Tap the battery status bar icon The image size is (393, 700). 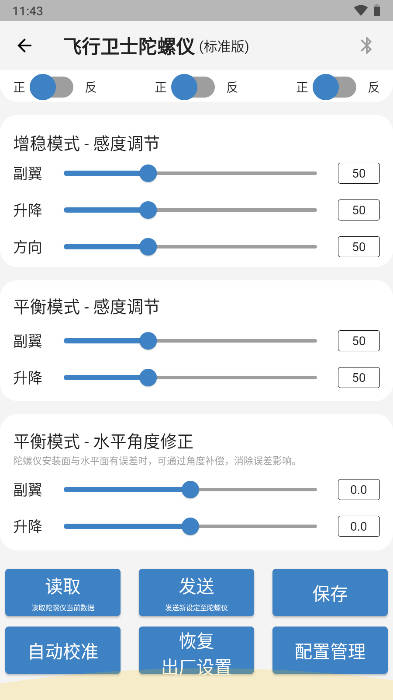377,10
